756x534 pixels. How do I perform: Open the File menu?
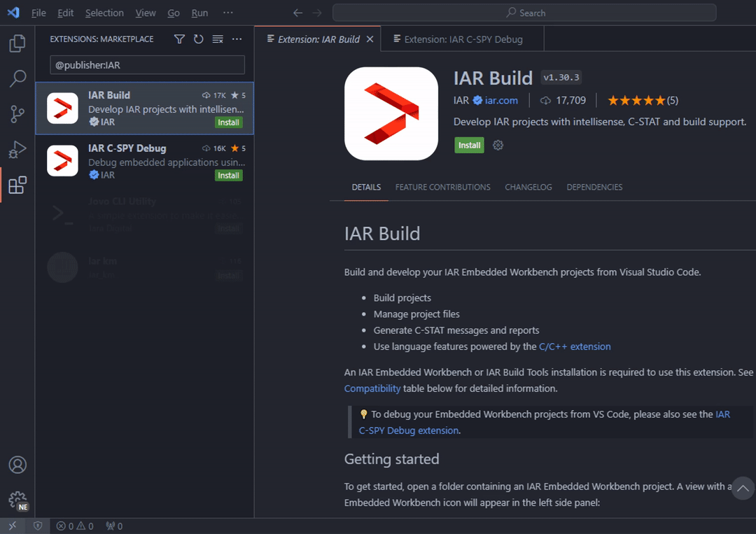38,13
